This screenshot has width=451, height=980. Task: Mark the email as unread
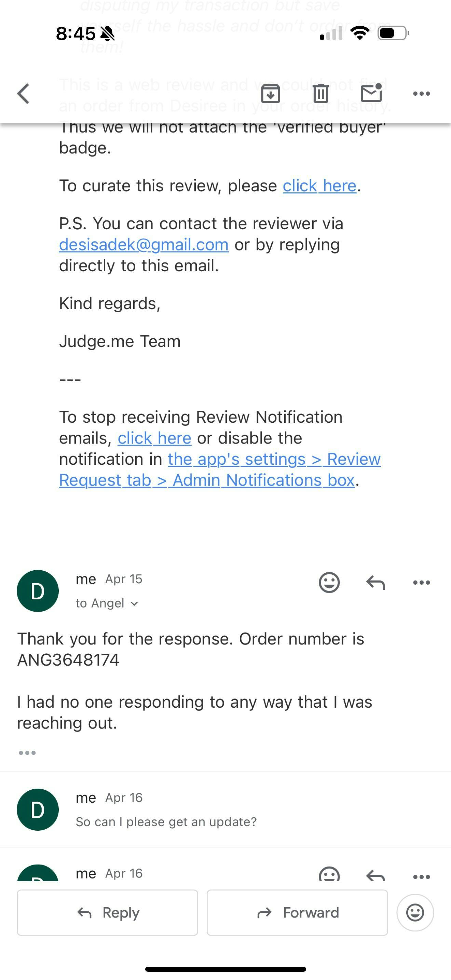[x=371, y=93]
